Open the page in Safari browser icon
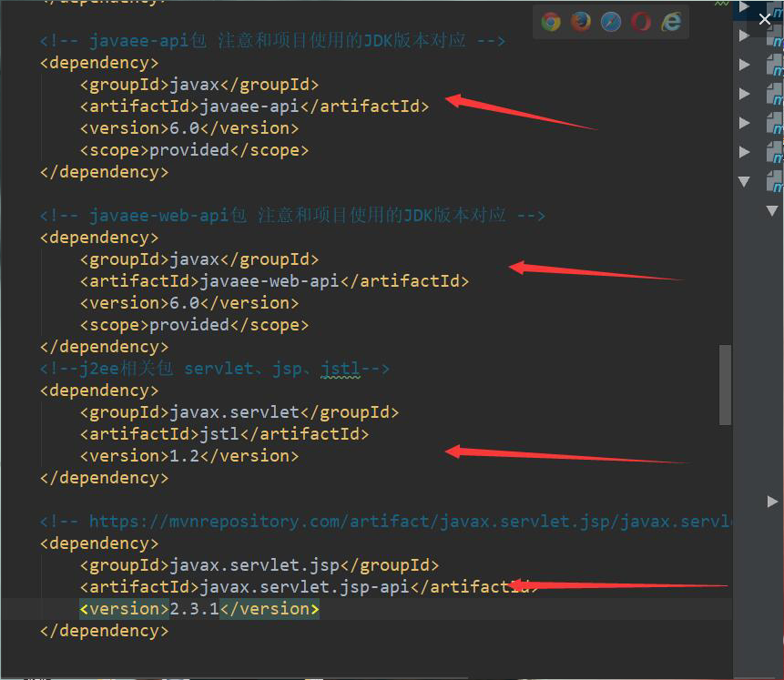784x680 pixels. point(611,22)
